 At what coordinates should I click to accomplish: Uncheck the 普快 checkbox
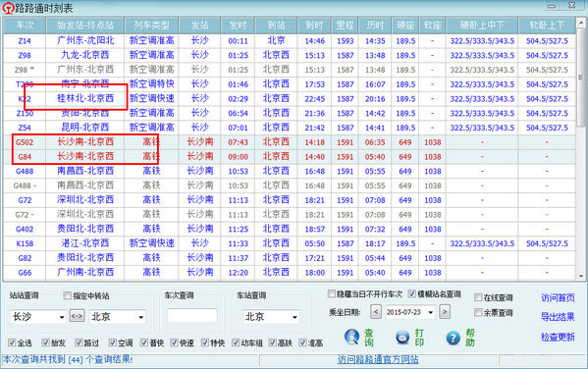tap(144, 343)
